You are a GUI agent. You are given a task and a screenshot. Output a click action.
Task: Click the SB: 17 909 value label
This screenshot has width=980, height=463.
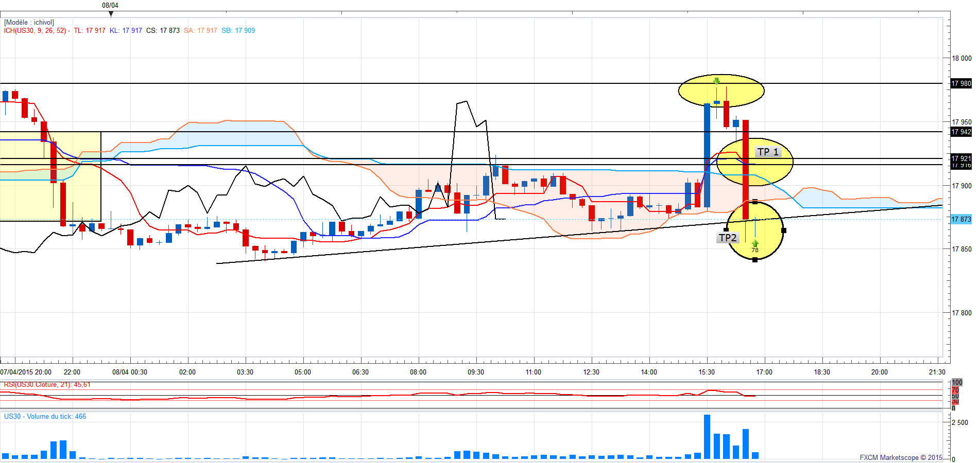coord(238,30)
